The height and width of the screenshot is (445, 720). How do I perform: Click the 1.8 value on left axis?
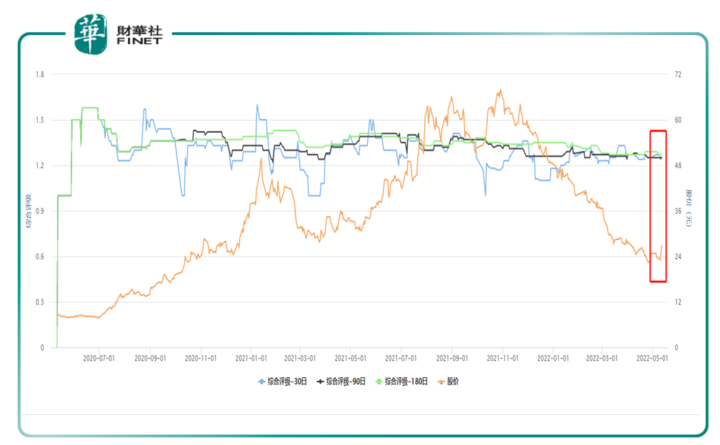(39, 75)
